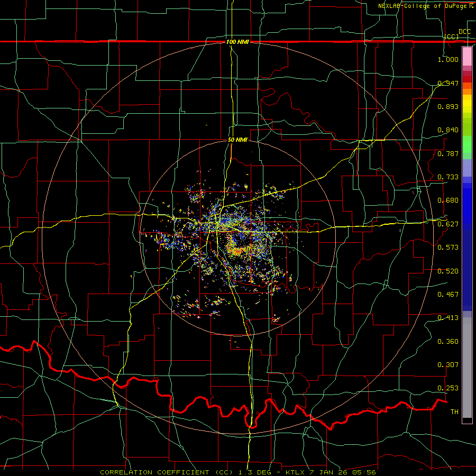Click the 0.840 scale value
476x476 pixels.
(x=448, y=130)
